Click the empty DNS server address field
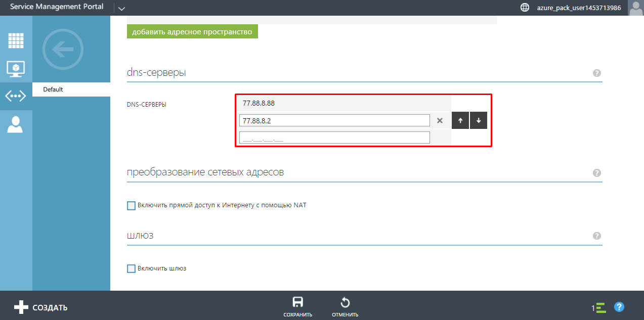Image resolution: width=644 pixels, height=320 pixels. click(x=334, y=138)
